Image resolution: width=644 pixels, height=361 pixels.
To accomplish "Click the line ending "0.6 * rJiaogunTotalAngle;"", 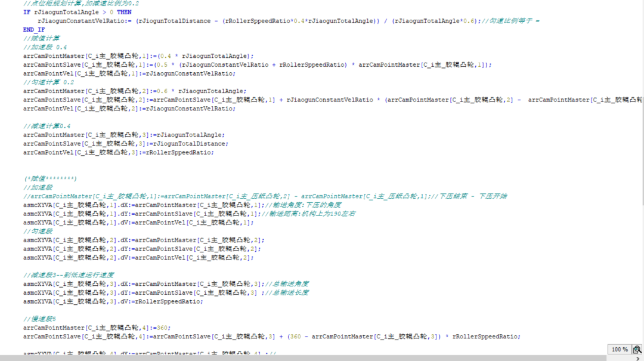I will point(135,91).
